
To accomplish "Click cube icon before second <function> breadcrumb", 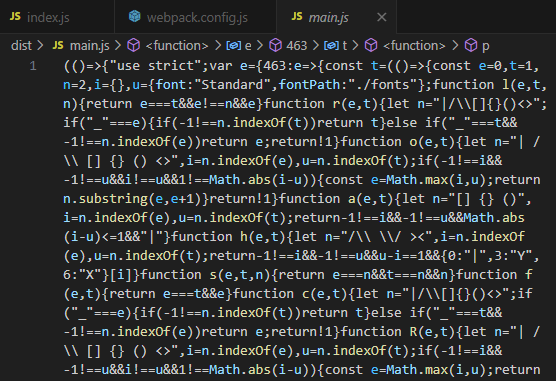I will point(371,45).
